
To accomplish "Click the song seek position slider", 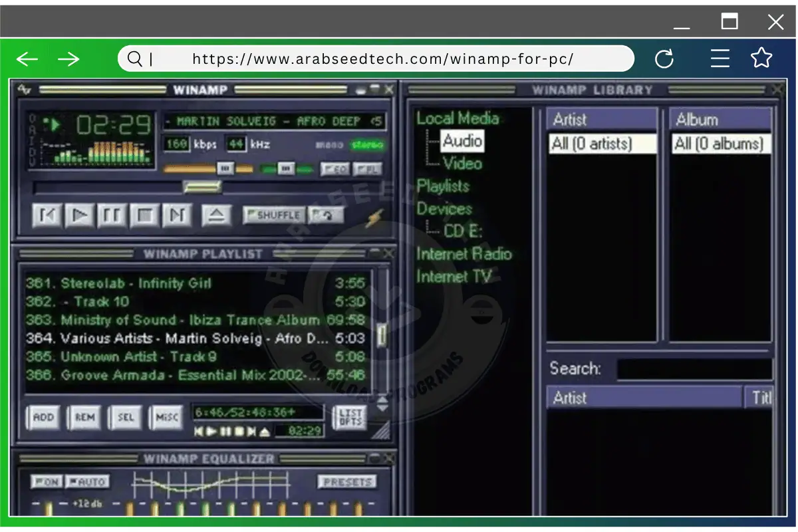I will 203,188.
